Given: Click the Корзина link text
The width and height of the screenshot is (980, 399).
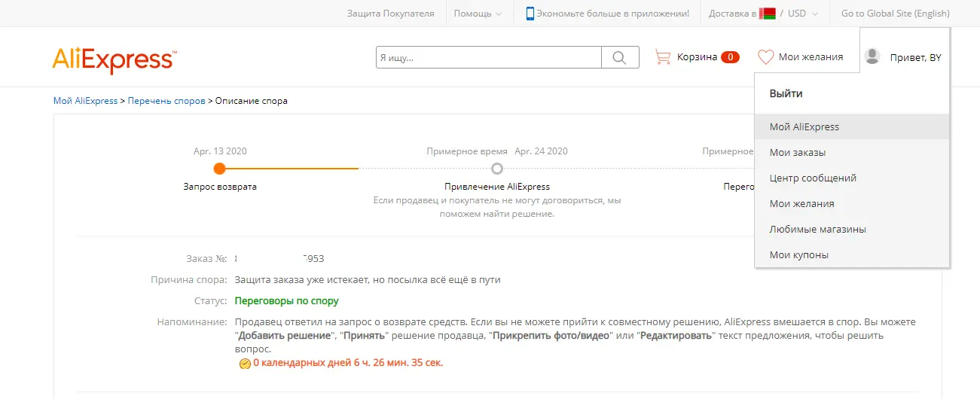Looking at the screenshot, I should (697, 57).
